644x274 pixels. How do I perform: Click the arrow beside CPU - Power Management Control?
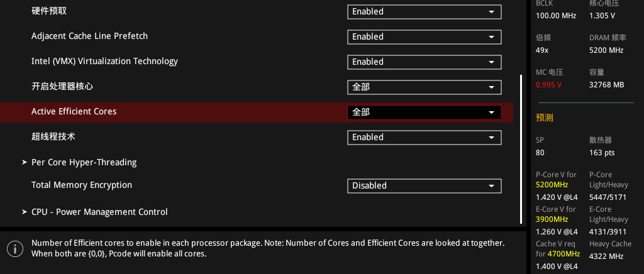(x=25, y=212)
